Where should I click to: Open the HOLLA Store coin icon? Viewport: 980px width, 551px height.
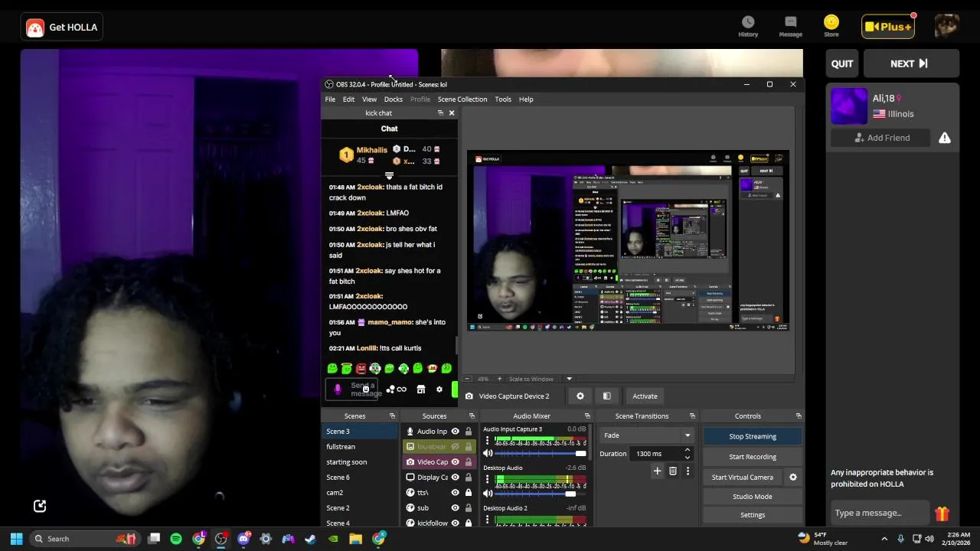831,26
